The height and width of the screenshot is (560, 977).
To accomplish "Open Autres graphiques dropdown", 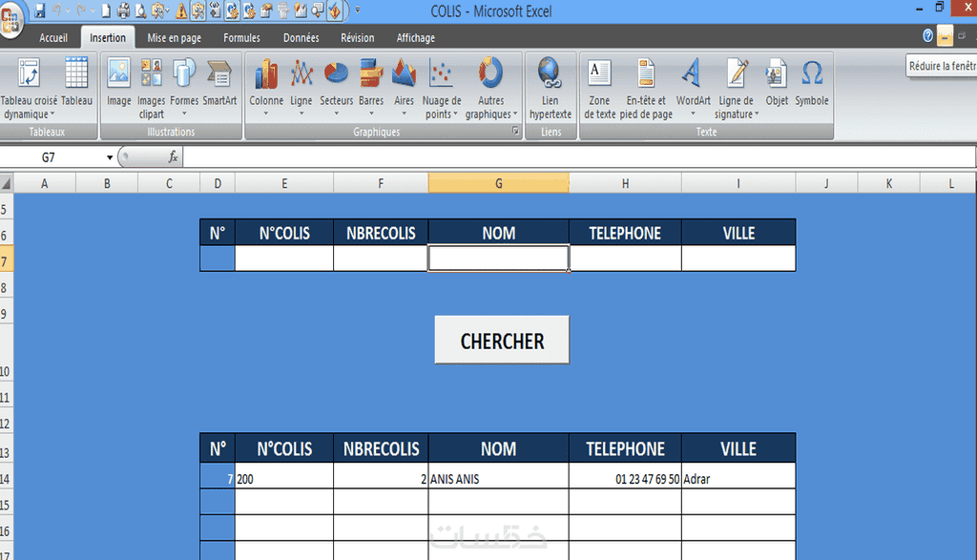I will [491, 88].
